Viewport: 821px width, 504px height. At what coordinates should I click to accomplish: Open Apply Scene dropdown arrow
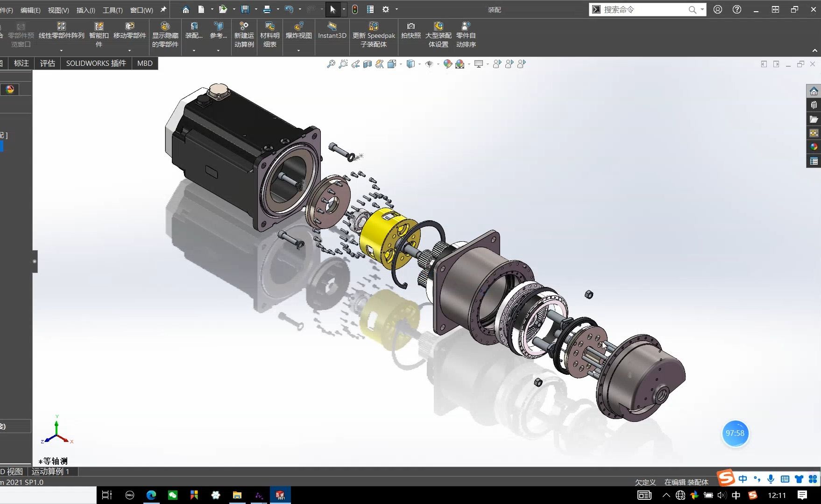[x=469, y=64]
